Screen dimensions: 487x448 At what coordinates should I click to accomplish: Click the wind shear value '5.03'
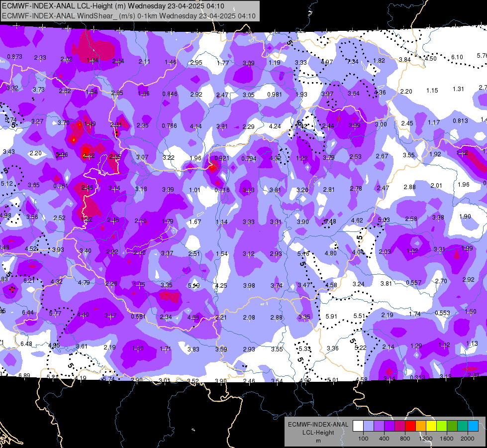384,220
